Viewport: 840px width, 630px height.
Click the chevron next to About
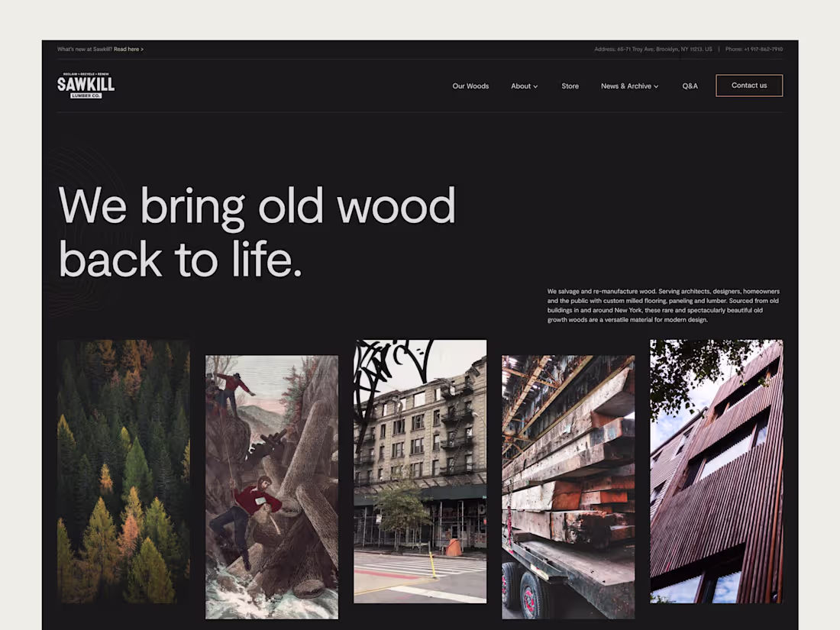point(535,86)
